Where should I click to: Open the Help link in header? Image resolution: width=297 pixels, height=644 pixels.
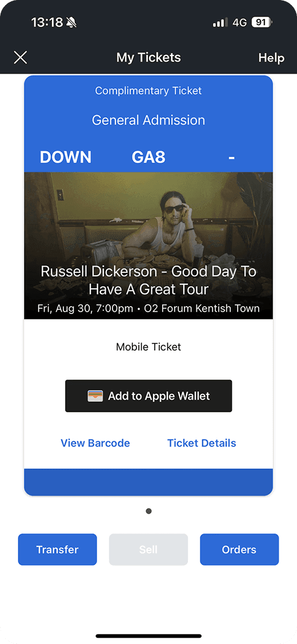point(271,58)
